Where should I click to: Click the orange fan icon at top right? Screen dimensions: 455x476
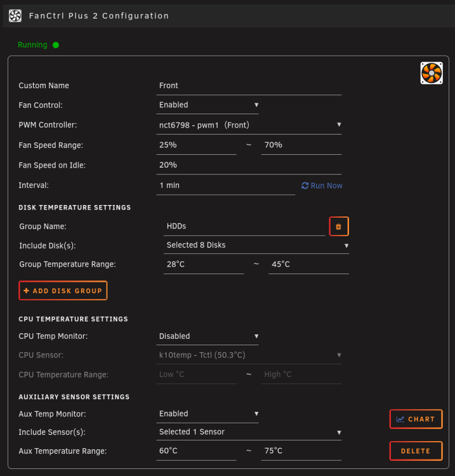pos(432,73)
